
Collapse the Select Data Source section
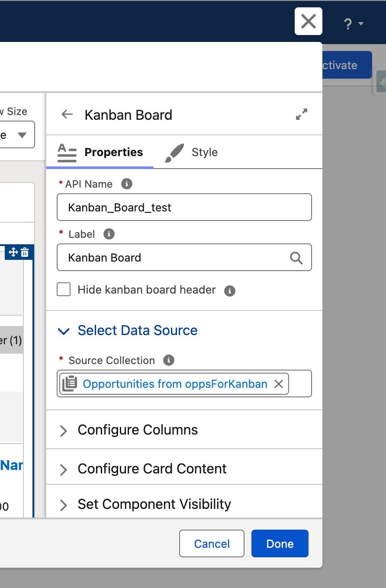[64, 331]
